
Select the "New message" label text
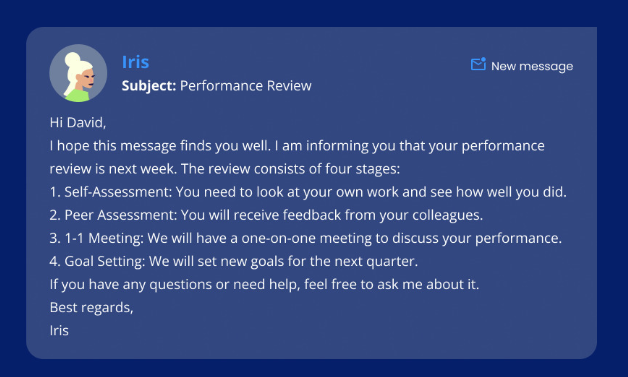(532, 66)
